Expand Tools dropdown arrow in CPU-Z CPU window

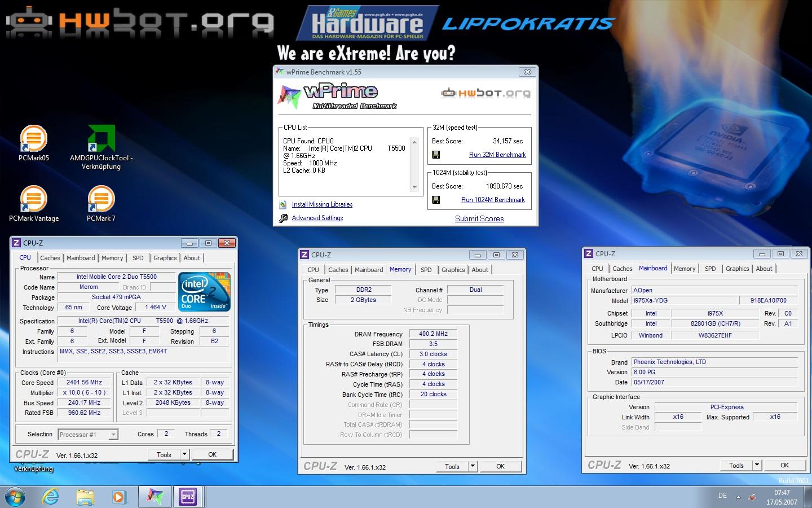point(184,454)
